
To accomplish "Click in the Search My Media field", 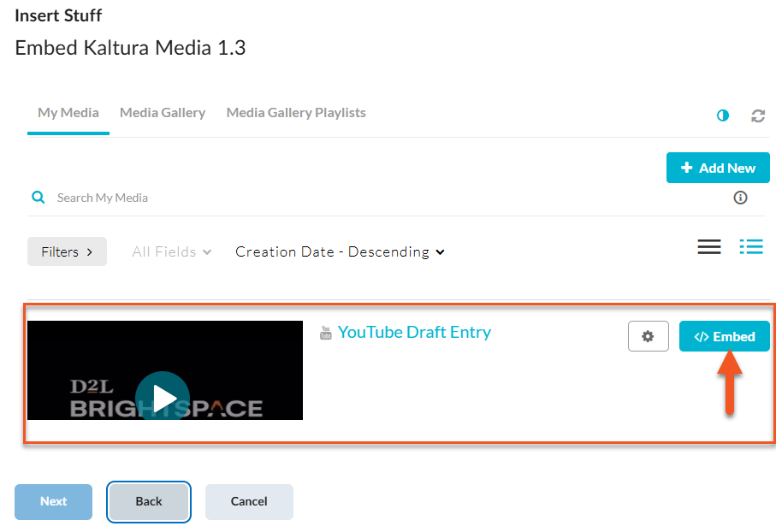I will [342, 198].
